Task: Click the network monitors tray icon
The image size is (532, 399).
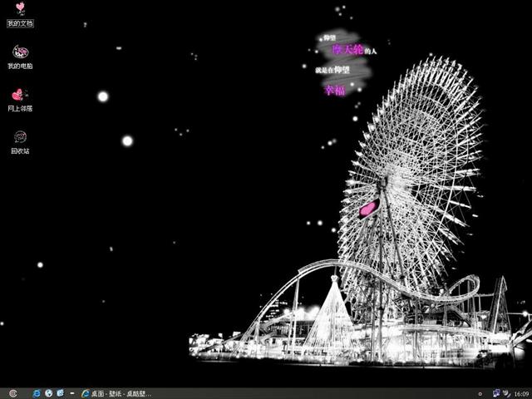Action: [496, 392]
